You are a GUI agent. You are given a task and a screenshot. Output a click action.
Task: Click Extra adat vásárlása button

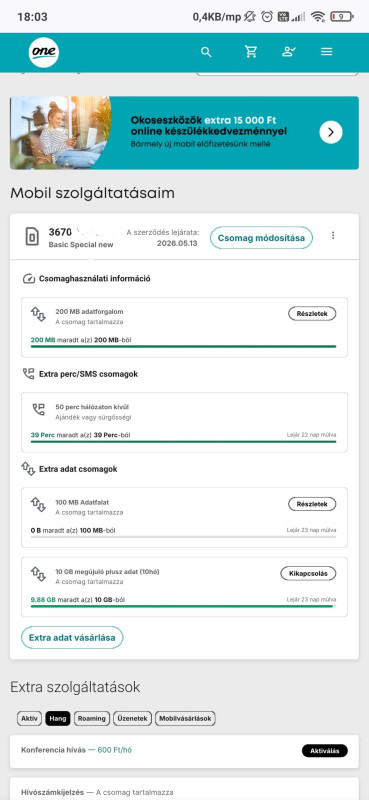point(72,638)
